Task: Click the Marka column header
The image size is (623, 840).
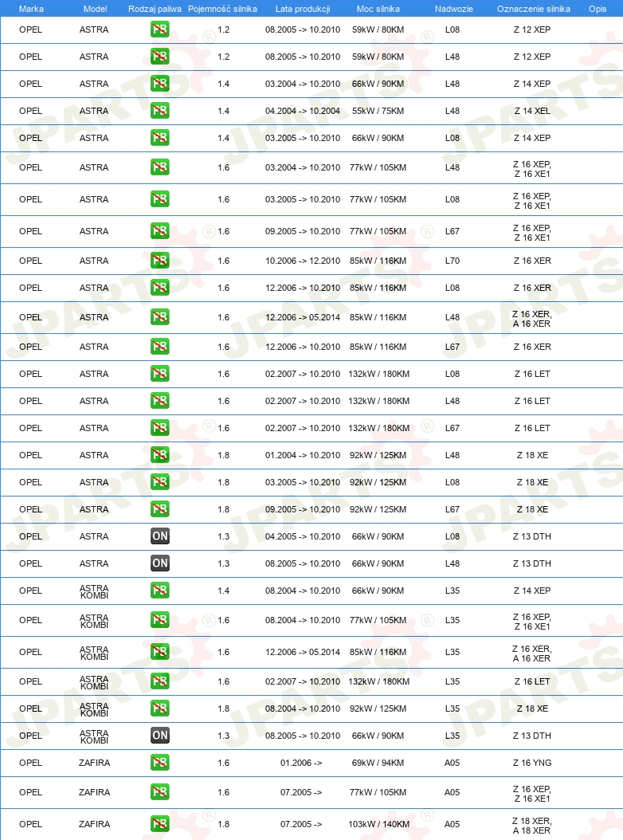Action: (x=31, y=9)
